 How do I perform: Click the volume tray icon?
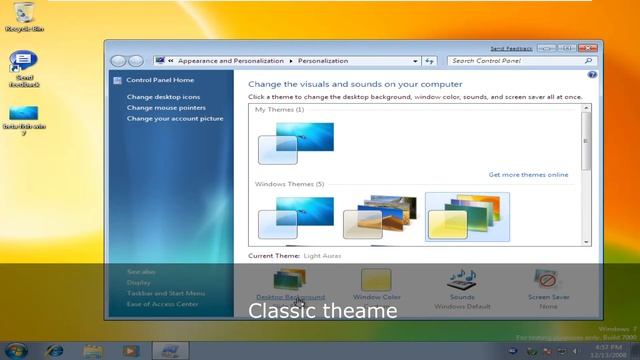point(575,351)
